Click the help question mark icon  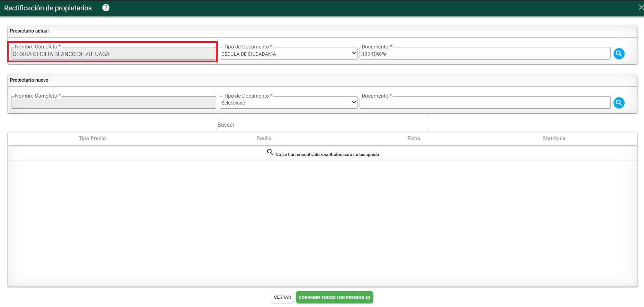coord(106,8)
